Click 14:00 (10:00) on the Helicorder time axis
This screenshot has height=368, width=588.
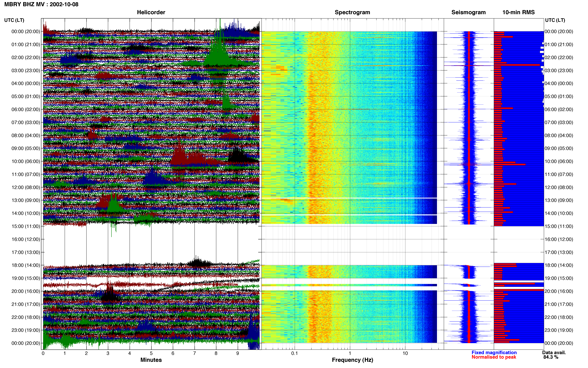[26, 213]
